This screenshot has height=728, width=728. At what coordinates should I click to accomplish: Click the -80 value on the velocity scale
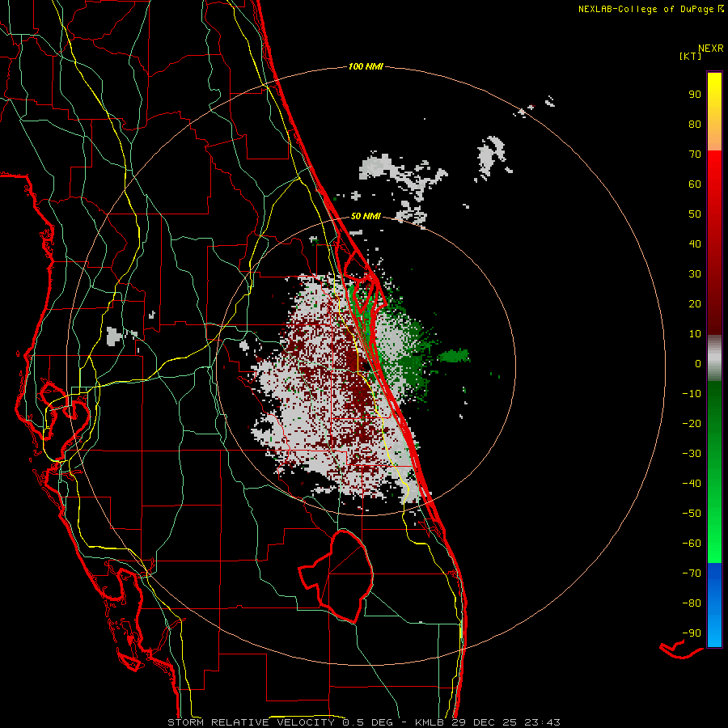pyautogui.click(x=692, y=603)
